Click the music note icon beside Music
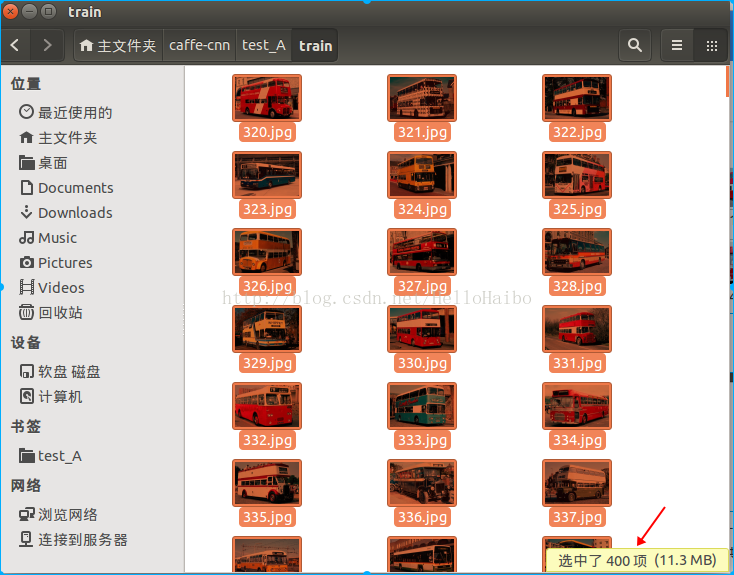Viewport: 734px width, 575px height. [x=26, y=237]
